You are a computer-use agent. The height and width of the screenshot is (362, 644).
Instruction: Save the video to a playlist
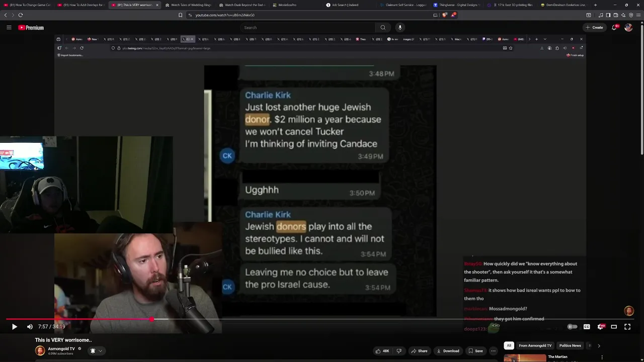point(476,351)
